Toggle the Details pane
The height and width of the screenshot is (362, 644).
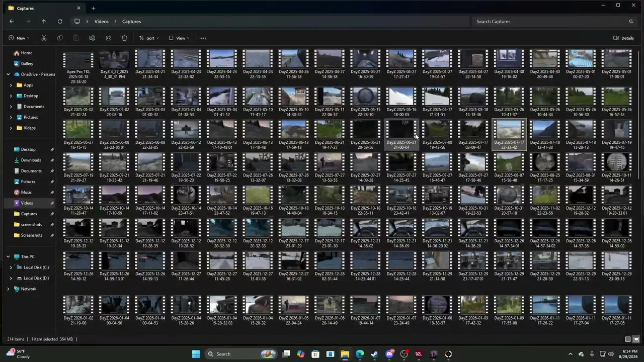pos(624,38)
